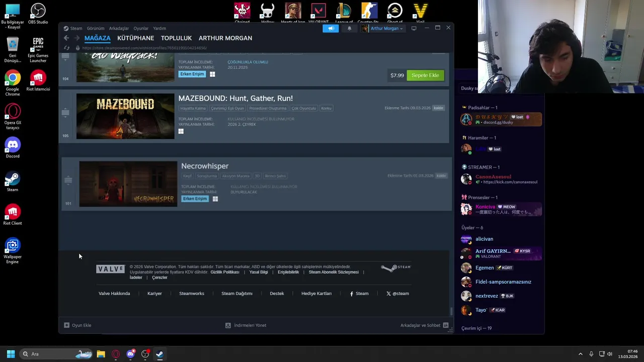The width and height of the screenshot is (644, 362).
Task: Open the Oyunlar menu
Action: pyautogui.click(x=141, y=28)
